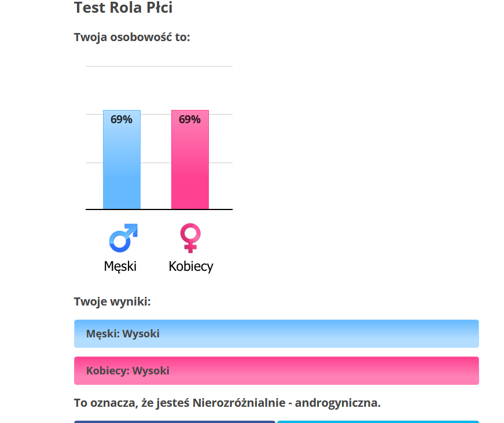Click the Kobiecy label under the chart
The height and width of the screenshot is (423, 504).
(191, 266)
